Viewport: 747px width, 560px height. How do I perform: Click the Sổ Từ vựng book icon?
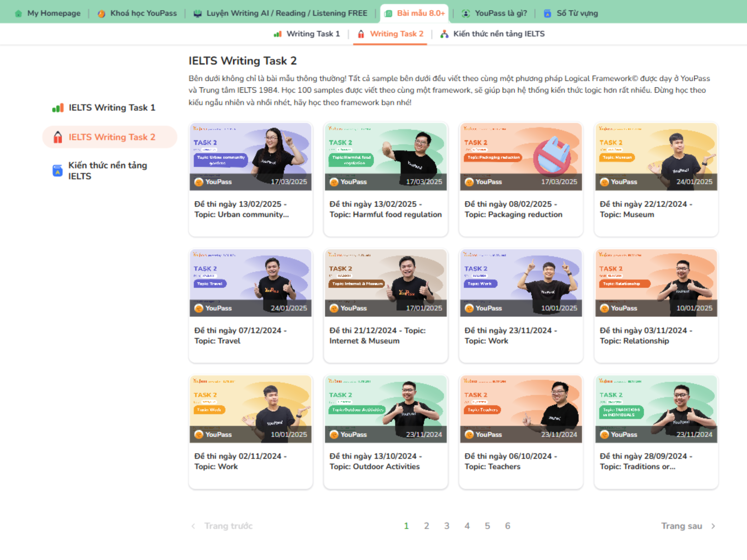click(x=547, y=13)
